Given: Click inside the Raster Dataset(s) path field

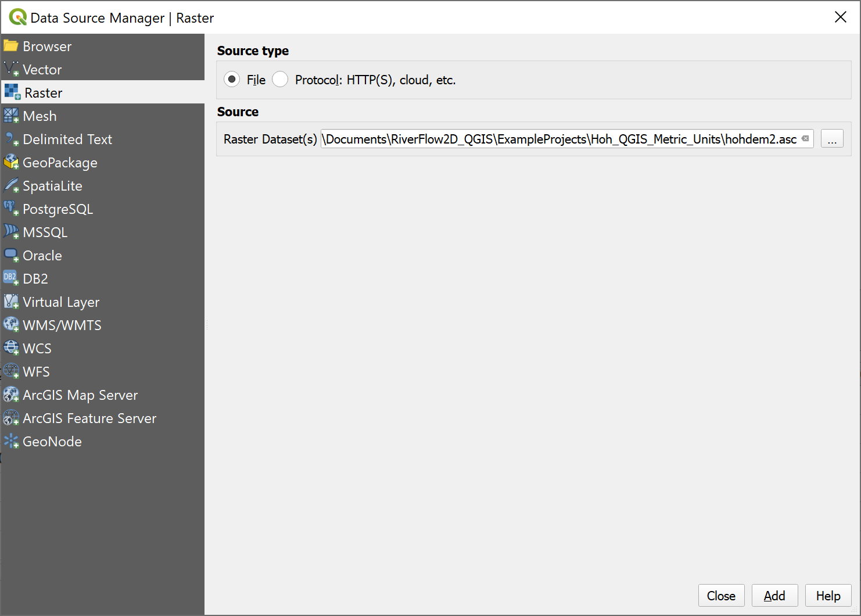Looking at the screenshot, I should 558,139.
